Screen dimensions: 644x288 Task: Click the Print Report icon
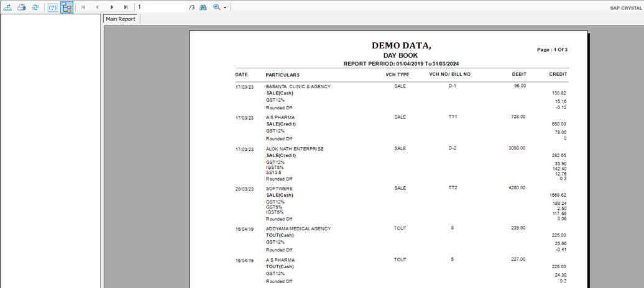[22, 7]
